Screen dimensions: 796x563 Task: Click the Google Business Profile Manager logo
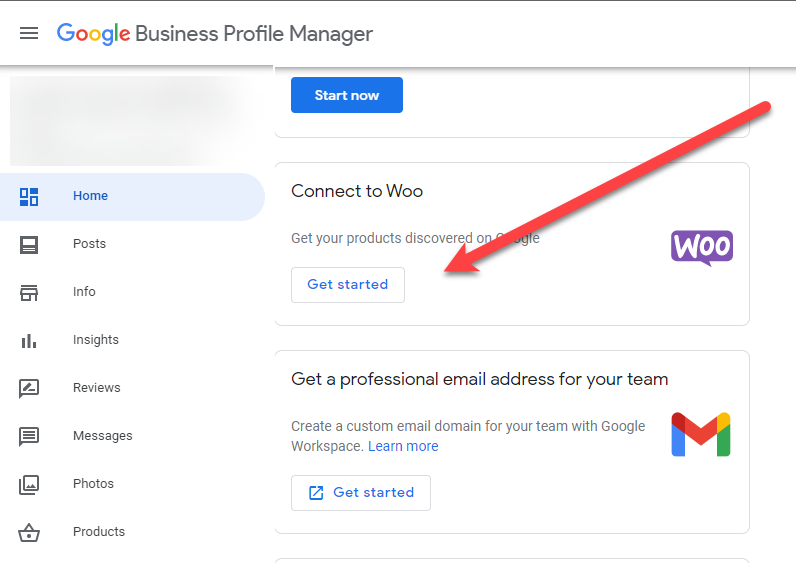point(215,34)
